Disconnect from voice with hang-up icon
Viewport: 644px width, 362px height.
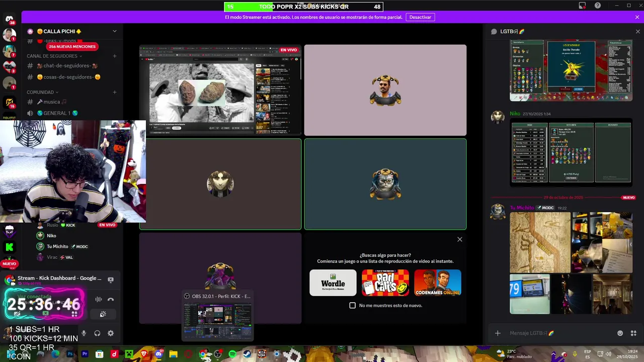[111, 299]
